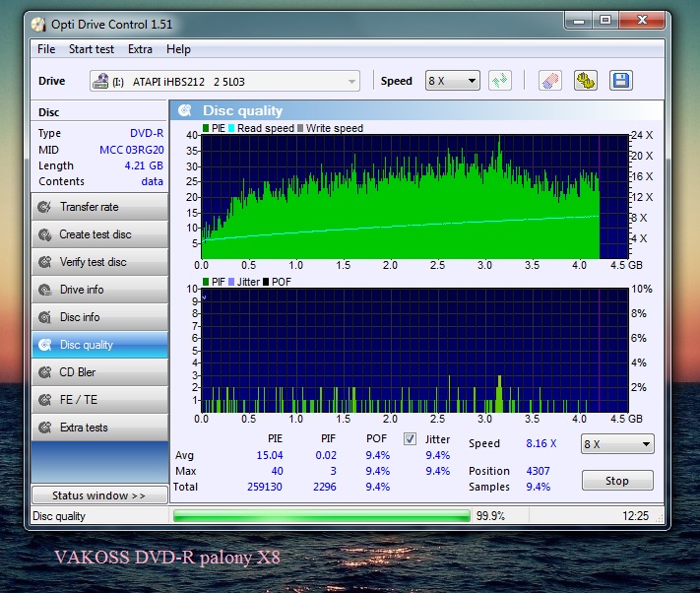Click the drive icon in the Drive selector
This screenshot has height=593, width=700.
click(100, 82)
